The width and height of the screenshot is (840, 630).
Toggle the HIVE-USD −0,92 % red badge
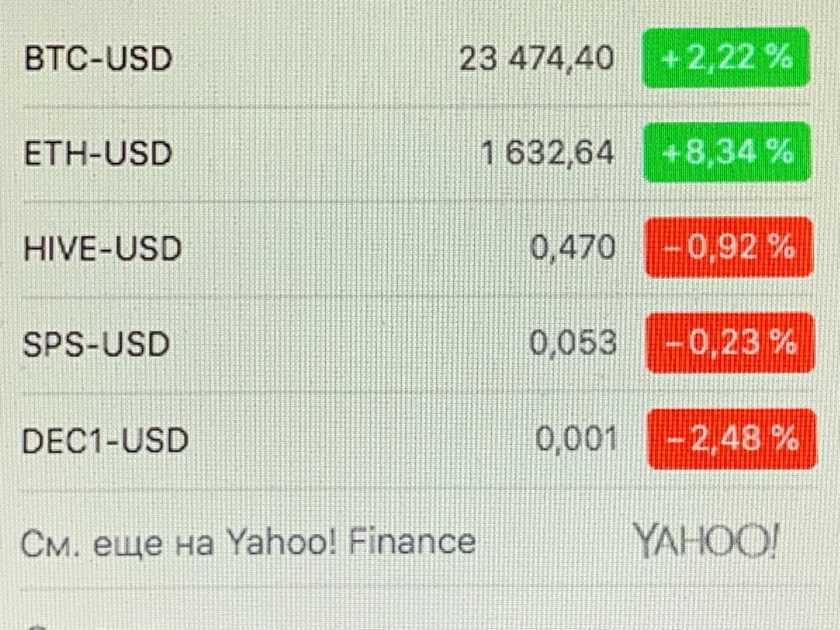[x=728, y=247]
